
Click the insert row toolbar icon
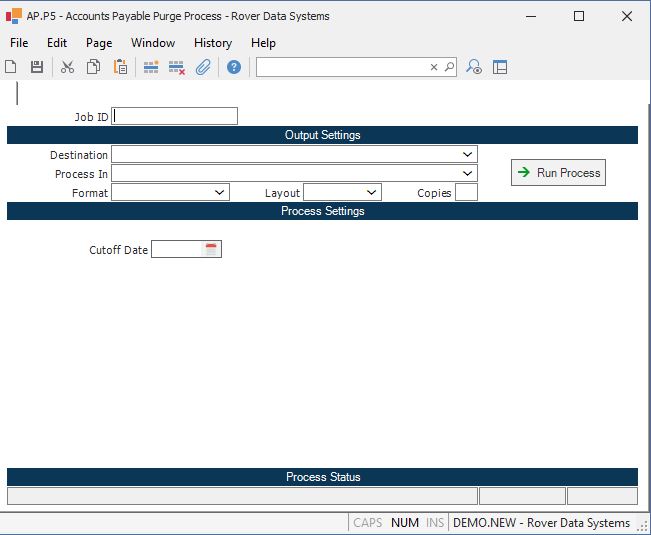151,67
